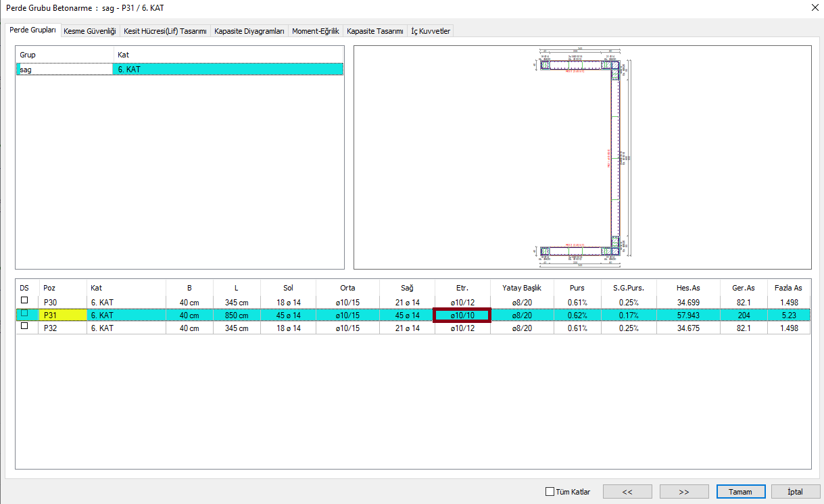Open the Kapasite Diyagramları tab
Screen dimensions: 824x504
coord(249,31)
